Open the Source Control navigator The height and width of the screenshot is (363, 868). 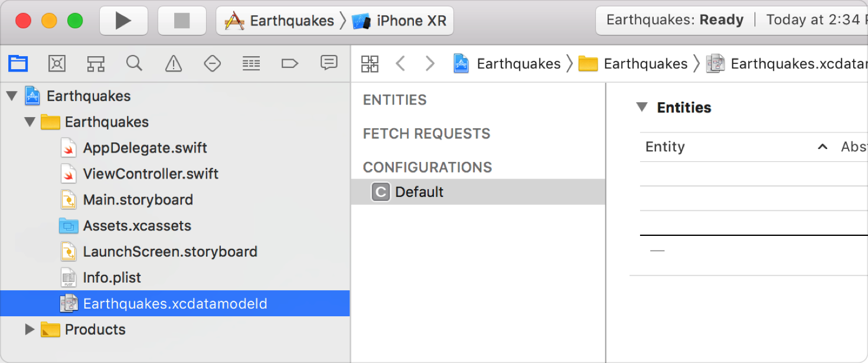(57, 63)
